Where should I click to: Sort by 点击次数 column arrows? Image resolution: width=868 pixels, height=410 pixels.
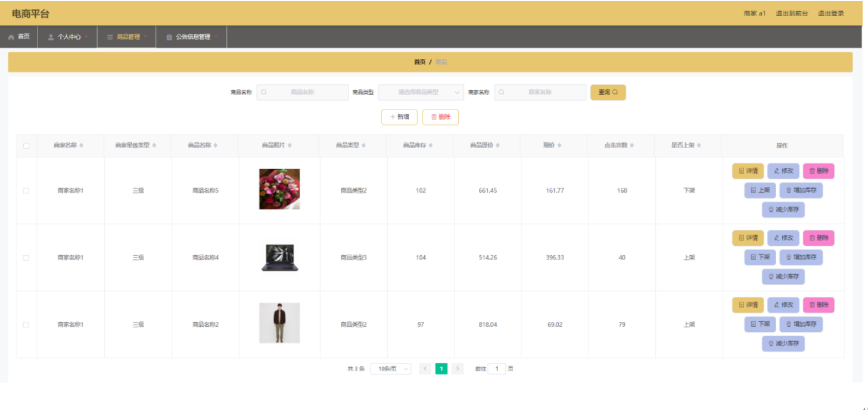(632, 146)
